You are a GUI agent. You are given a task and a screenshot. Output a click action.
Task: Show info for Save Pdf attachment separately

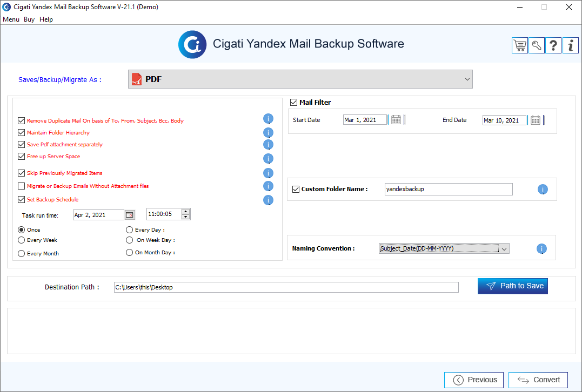269,144
